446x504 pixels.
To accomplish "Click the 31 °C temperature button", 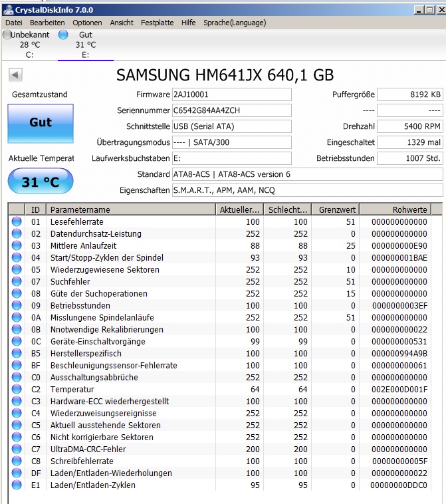I will 41,181.
